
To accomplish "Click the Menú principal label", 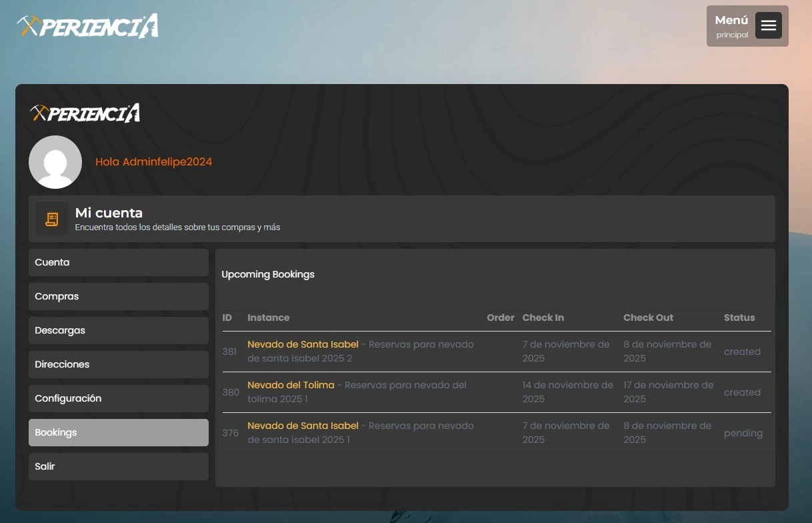I will click(x=731, y=26).
